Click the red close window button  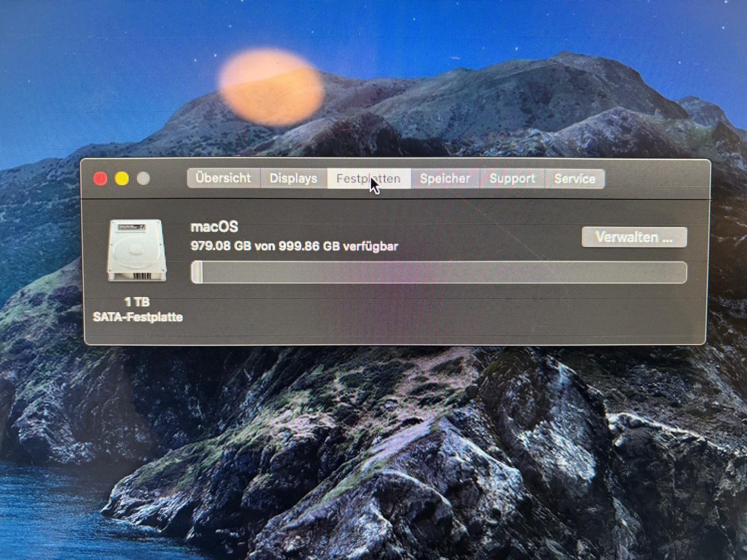[x=100, y=178]
